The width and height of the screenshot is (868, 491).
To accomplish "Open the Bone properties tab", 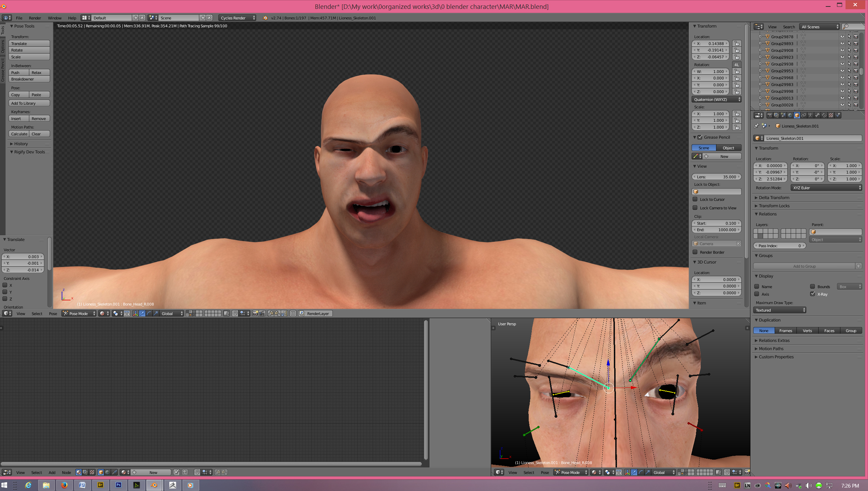I will pyautogui.click(x=817, y=115).
